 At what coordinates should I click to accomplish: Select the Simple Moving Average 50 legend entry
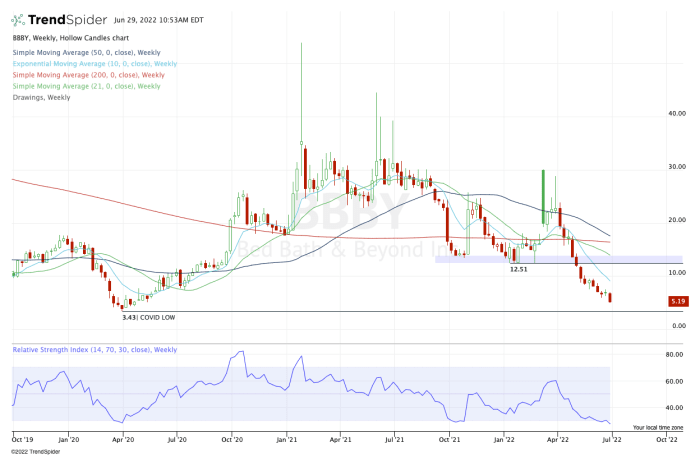[87, 53]
